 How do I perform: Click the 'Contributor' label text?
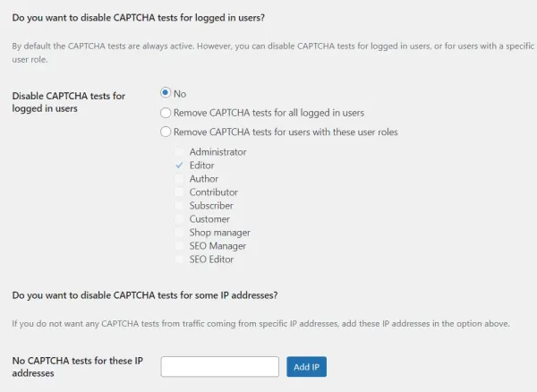pyautogui.click(x=213, y=192)
